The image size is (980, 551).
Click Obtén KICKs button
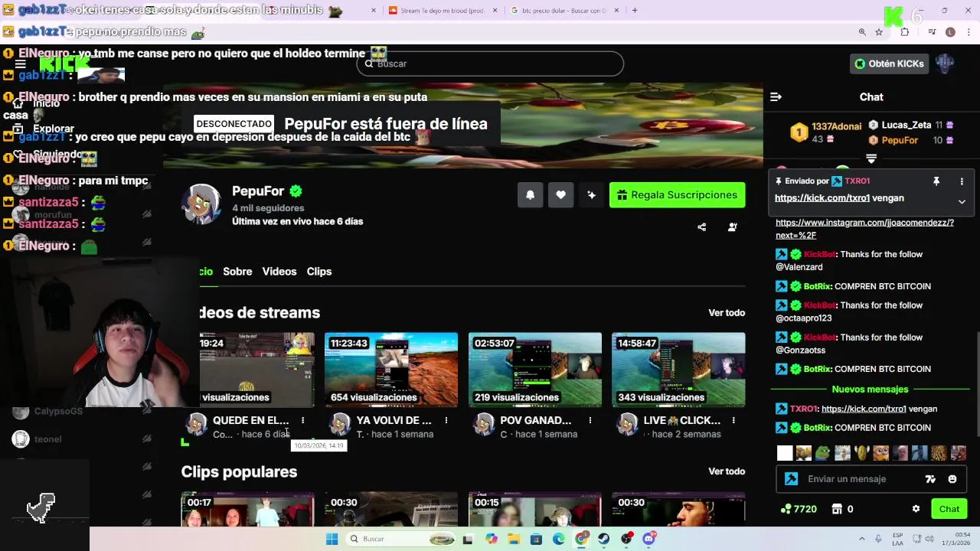coord(889,64)
